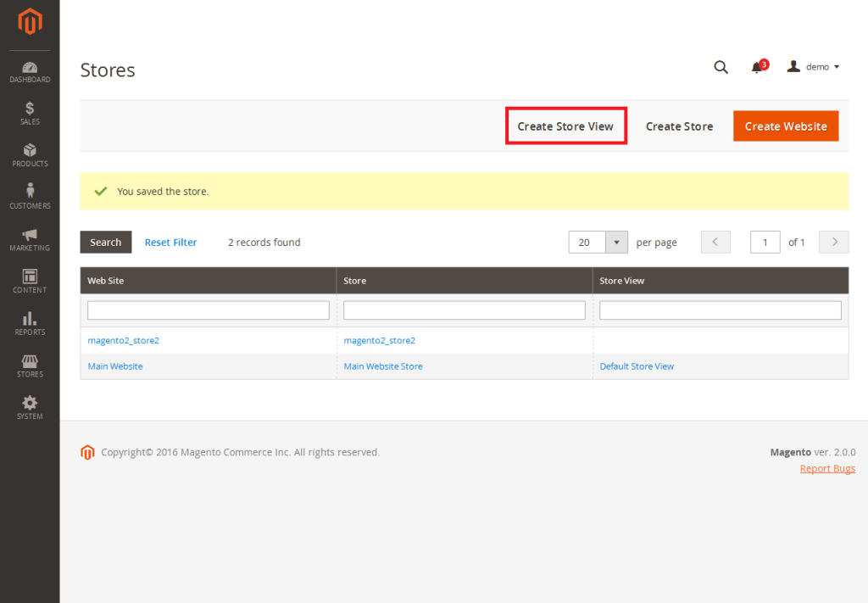Click the Create Store View button
The width and height of the screenshot is (868, 603).
[565, 126]
